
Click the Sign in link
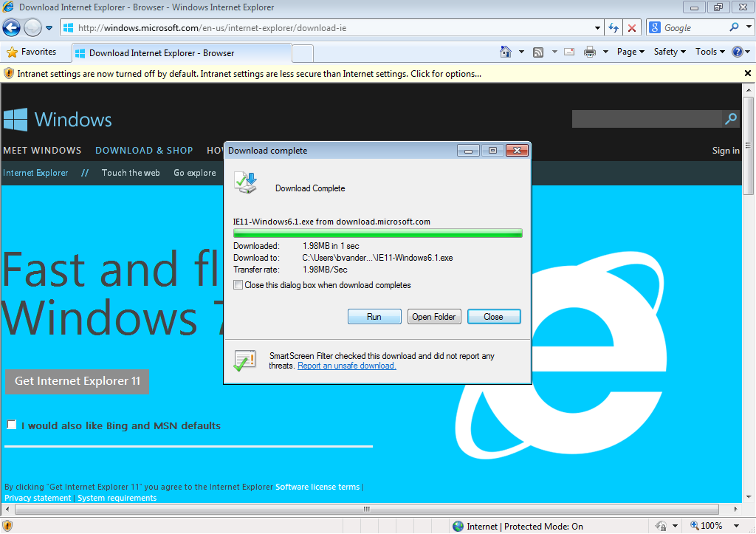click(726, 151)
